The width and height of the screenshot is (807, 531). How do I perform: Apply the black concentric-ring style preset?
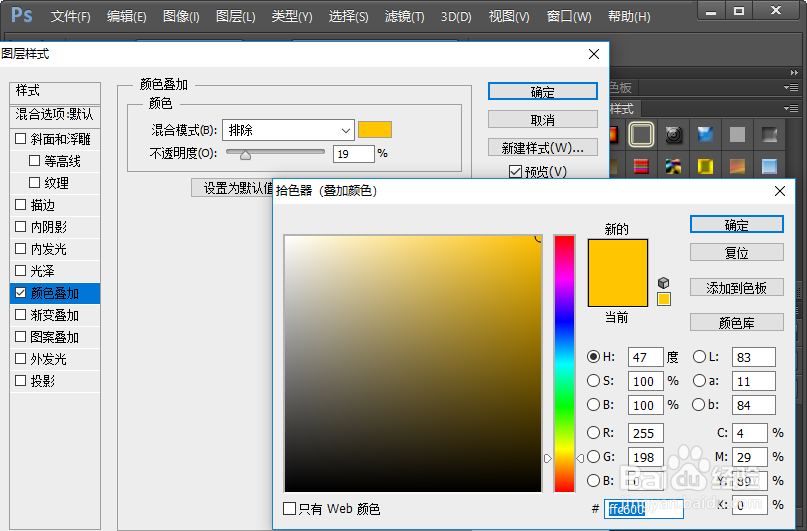pyautogui.click(x=673, y=135)
